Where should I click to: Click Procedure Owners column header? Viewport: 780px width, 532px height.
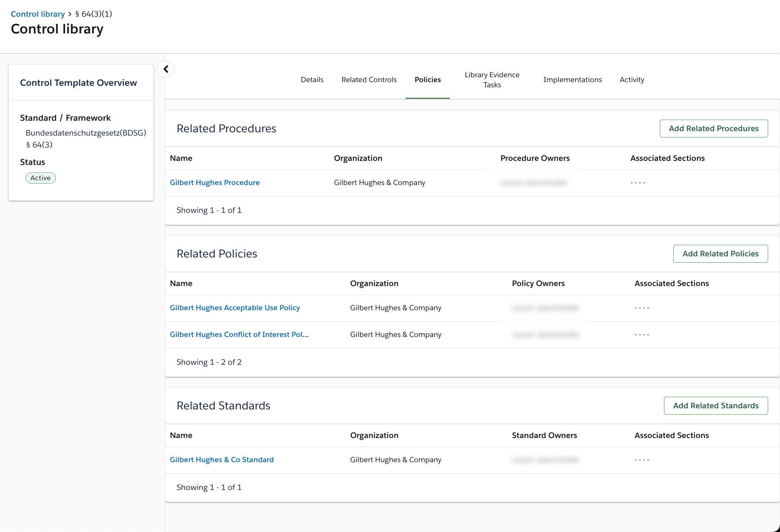pos(535,158)
